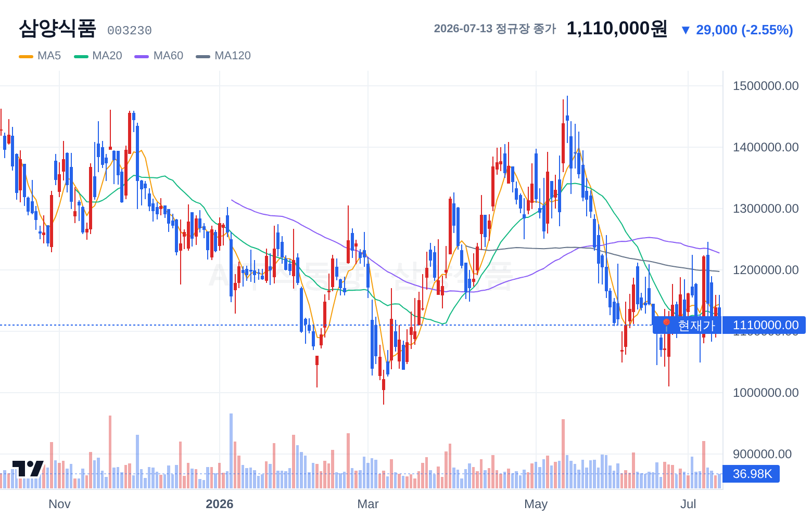Image resolution: width=812 pixels, height=518 pixels.
Task: Click the 1110000.00 blue price axis badge
Action: click(x=764, y=326)
